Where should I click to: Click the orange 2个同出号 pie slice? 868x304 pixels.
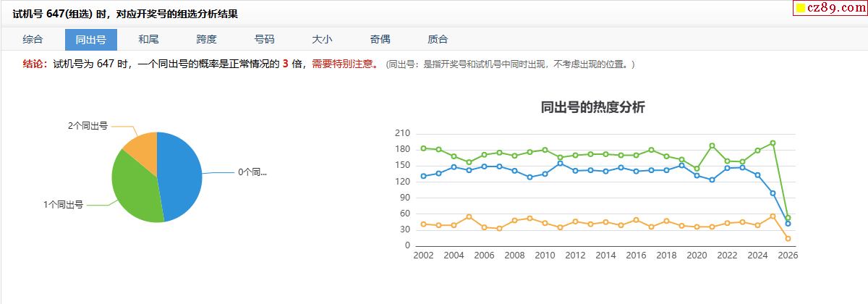click(x=142, y=148)
